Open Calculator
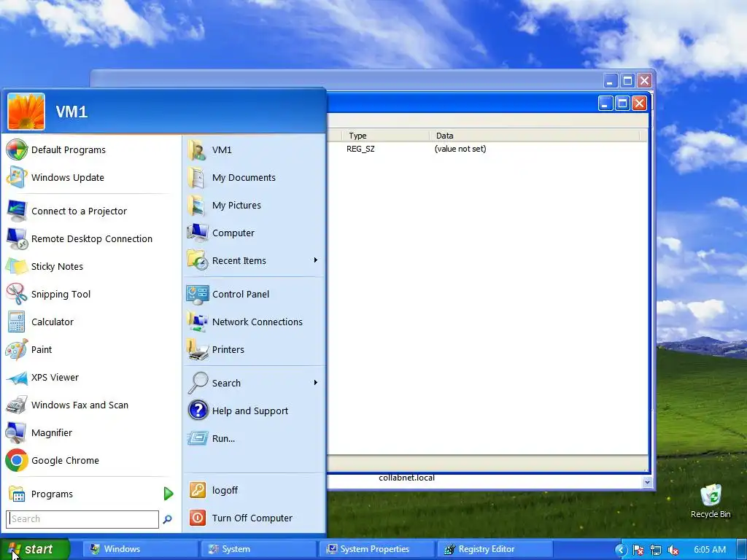Screen dimensions: 747x560 pos(90,322)
